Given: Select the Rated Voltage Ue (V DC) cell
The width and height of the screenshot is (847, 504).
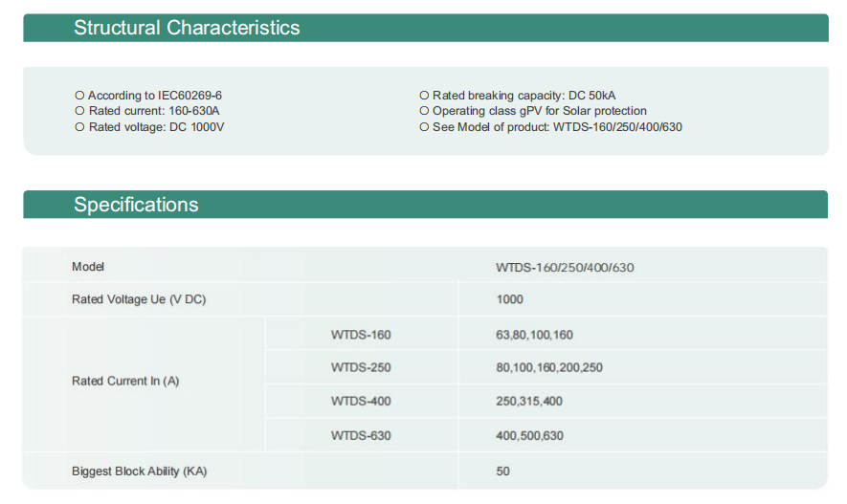Looking at the screenshot, I should pyautogui.click(x=139, y=299).
